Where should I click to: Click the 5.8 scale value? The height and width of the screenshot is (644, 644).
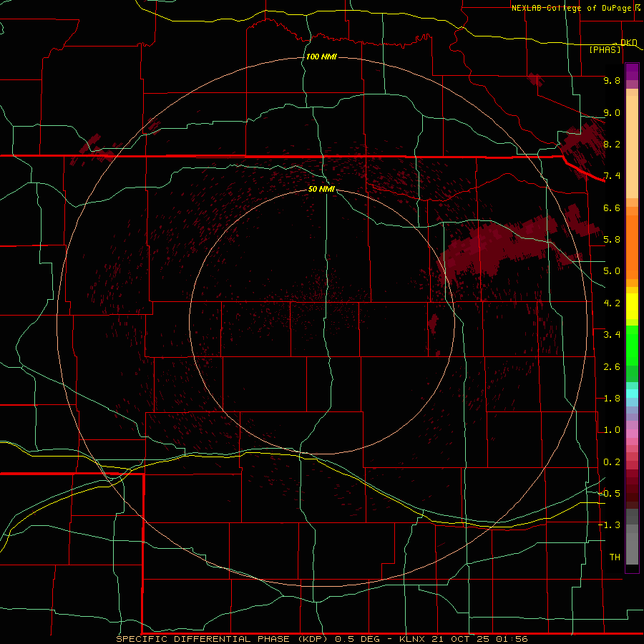(612, 240)
